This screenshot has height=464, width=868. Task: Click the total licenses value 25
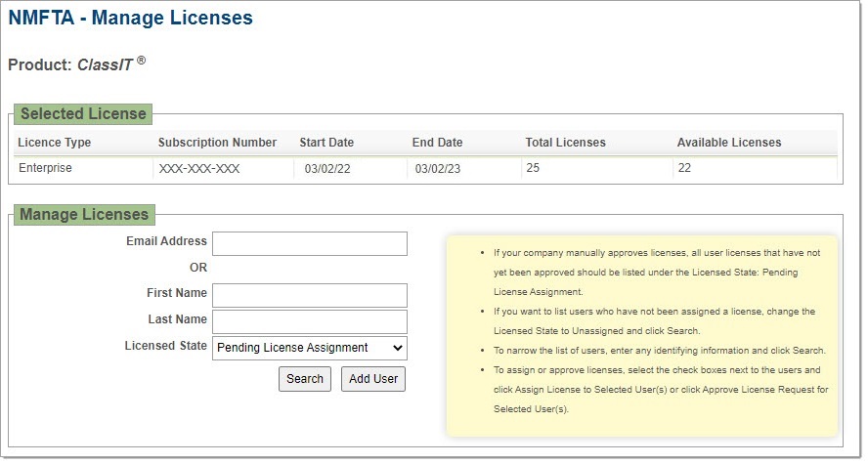click(x=533, y=168)
